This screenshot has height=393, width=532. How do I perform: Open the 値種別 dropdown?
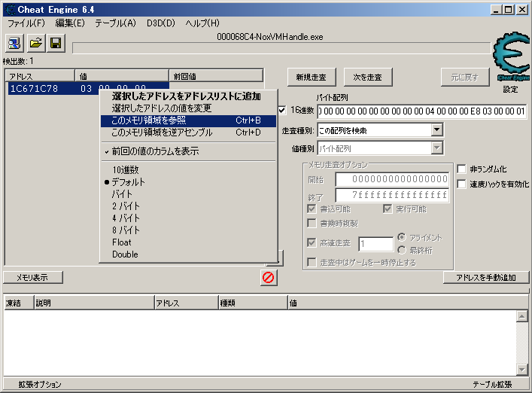(x=437, y=148)
